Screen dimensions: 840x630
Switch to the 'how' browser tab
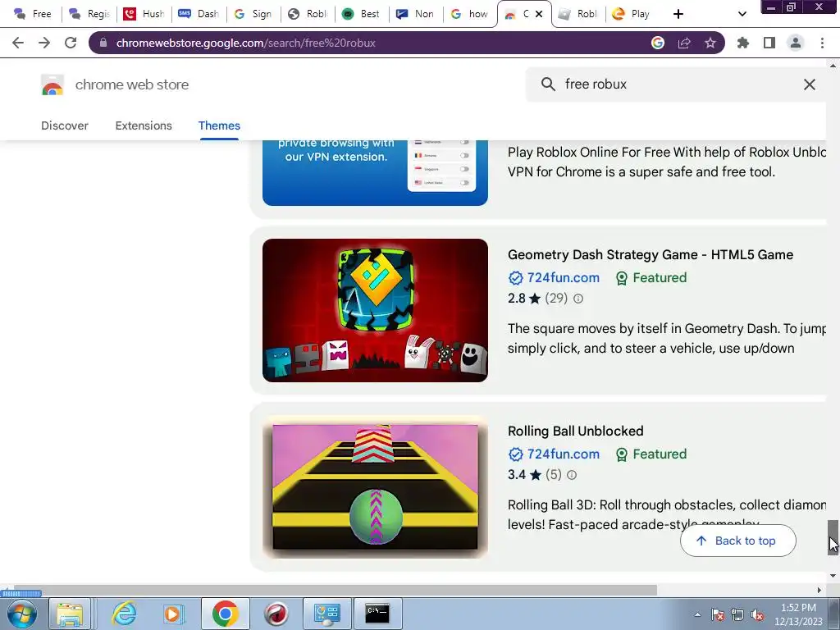[x=470, y=14]
